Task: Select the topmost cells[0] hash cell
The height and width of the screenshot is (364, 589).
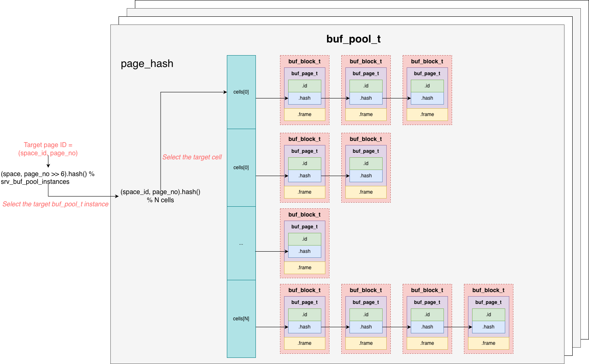Action: (x=241, y=92)
